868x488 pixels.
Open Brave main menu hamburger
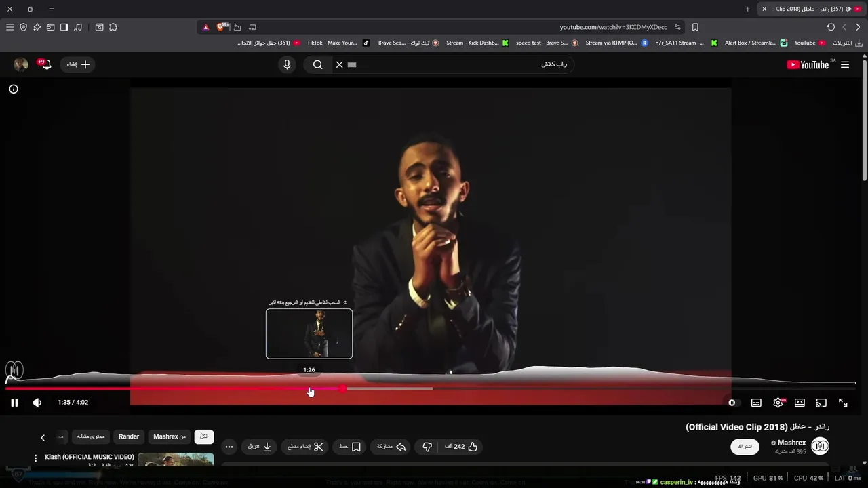9,27
